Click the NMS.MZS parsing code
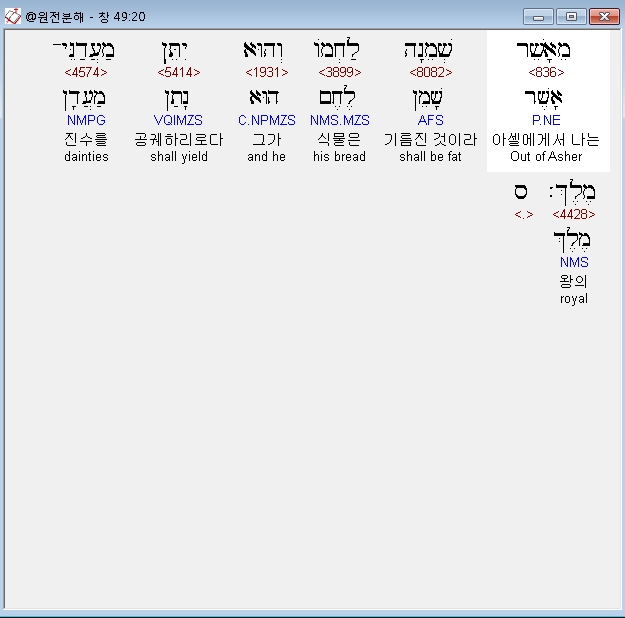Viewport: 625px width, 618px height. (340, 120)
